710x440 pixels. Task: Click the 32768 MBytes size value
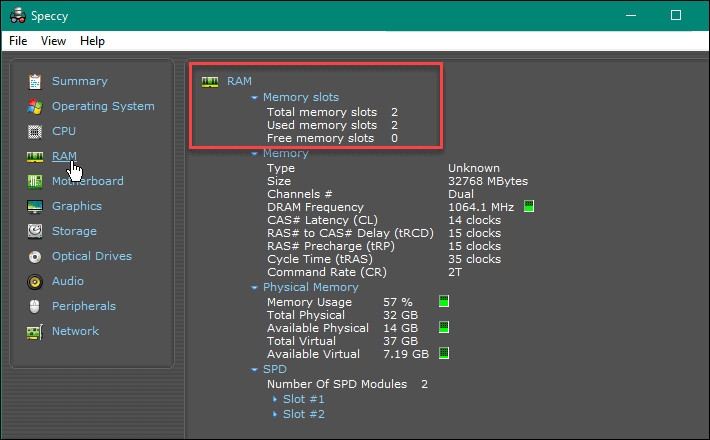pos(488,182)
